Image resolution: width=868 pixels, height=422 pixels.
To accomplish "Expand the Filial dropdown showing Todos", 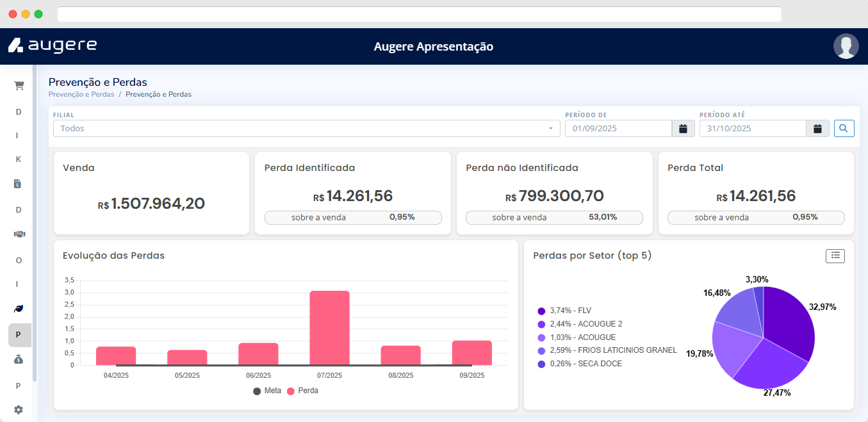I will pyautogui.click(x=304, y=129).
